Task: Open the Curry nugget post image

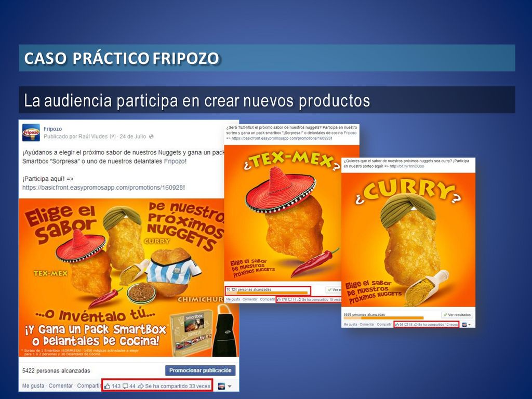Action: click(408, 240)
